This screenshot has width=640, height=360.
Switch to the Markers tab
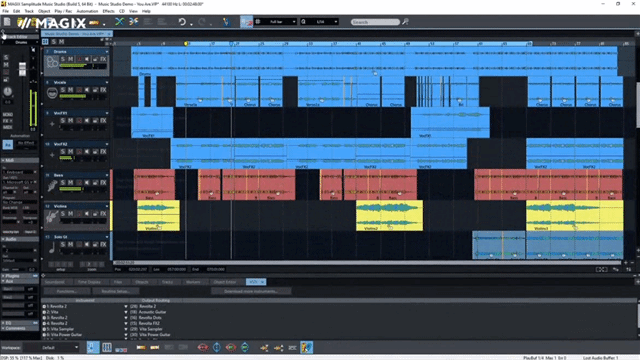pyautogui.click(x=193, y=282)
